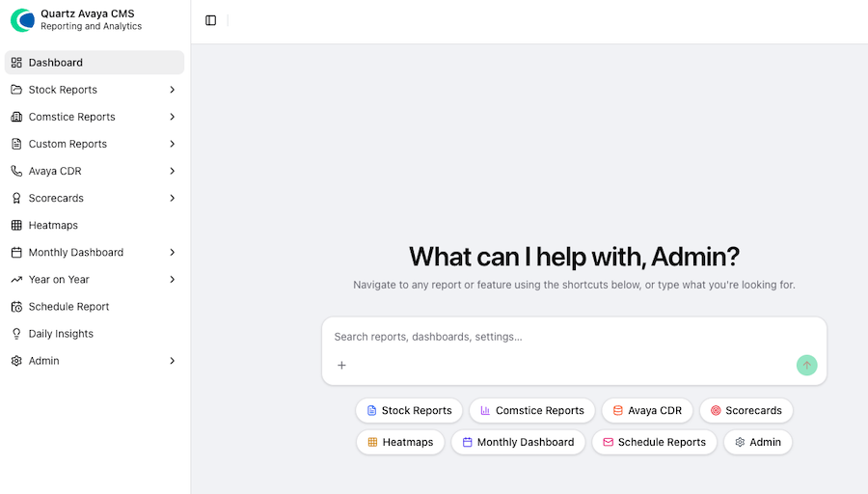This screenshot has height=494, width=868.
Task: Select Stock Reports sidebar label
Action: (63, 90)
